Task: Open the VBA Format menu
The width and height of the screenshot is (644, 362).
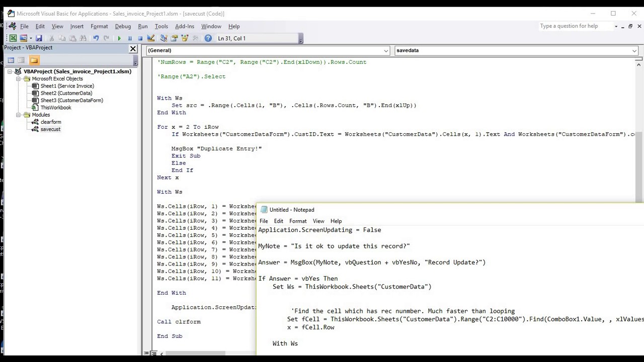Action: coord(99,26)
